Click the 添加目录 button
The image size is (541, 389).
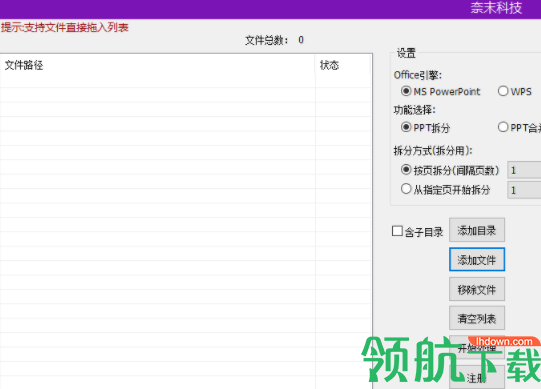pos(477,230)
